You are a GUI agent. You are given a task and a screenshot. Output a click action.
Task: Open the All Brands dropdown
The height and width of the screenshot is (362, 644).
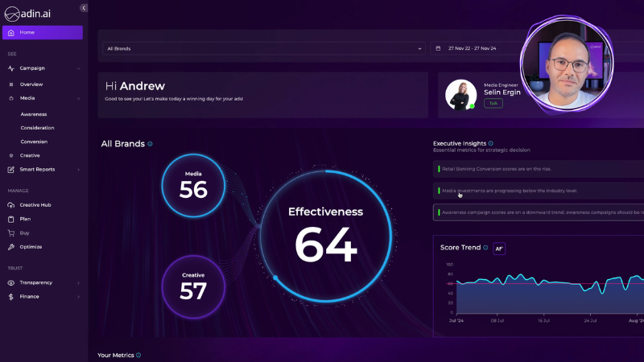(262, 48)
